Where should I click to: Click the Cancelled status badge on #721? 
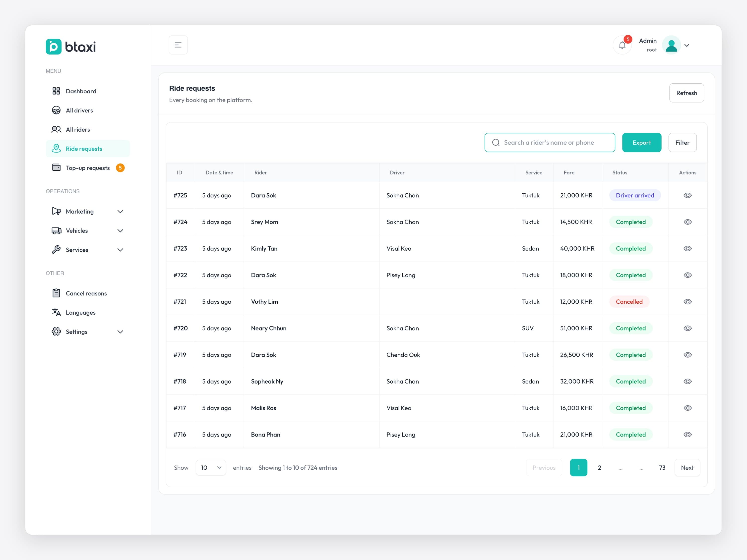629,302
